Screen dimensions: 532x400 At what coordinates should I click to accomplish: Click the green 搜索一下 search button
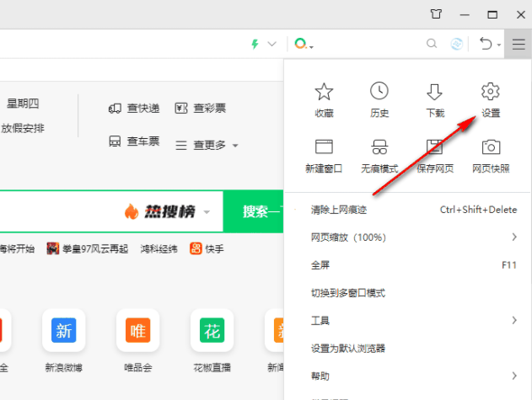point(253,211)
